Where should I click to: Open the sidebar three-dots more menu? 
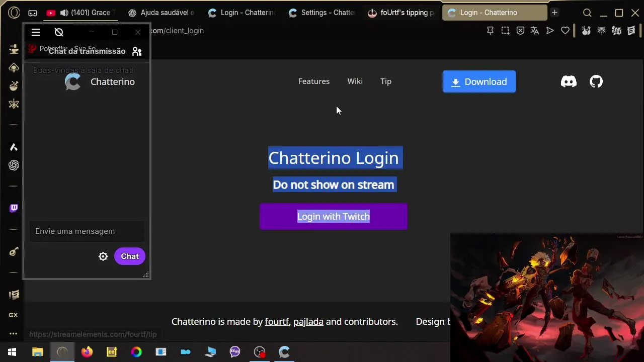click(14, 333)
